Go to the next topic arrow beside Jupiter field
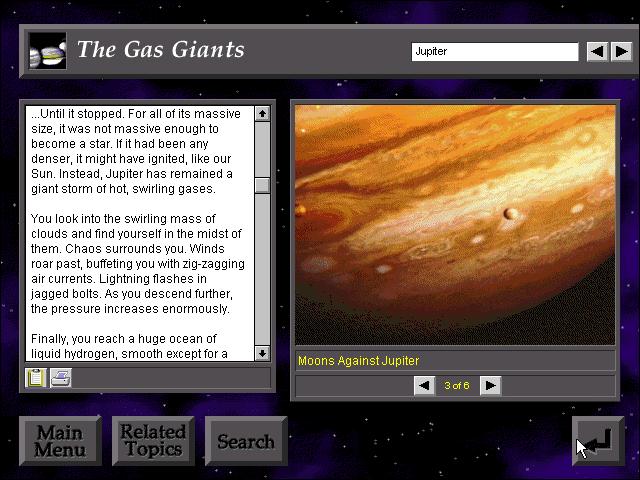 622,52
